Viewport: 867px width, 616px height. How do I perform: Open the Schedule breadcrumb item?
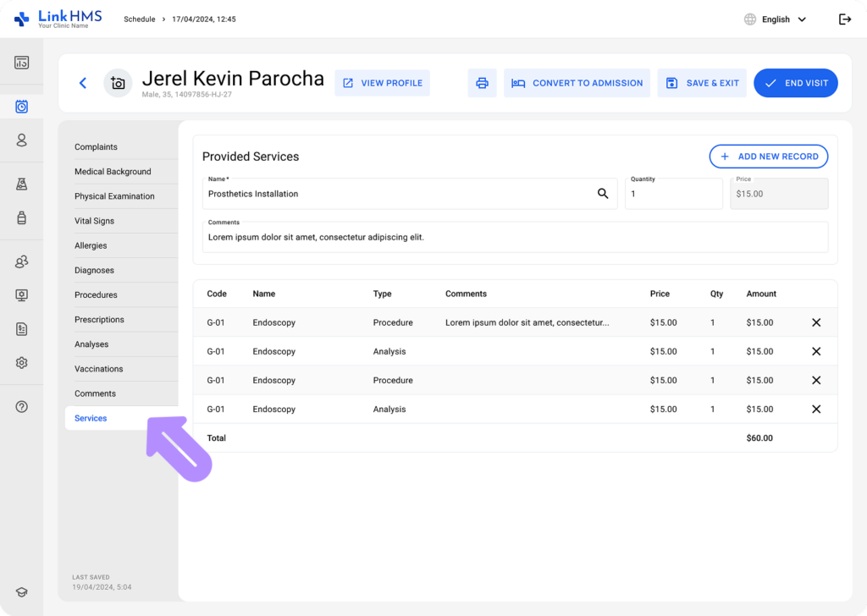tap(139, 19)
